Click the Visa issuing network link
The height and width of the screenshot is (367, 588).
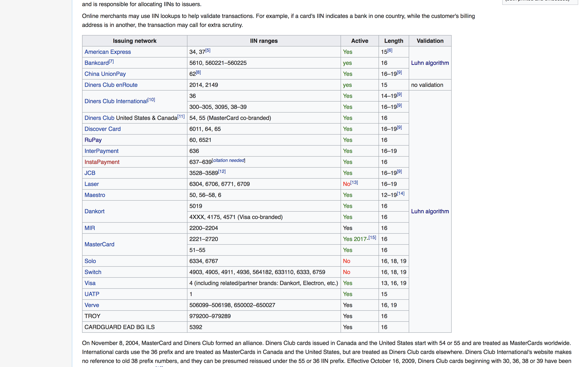[x=90, y=283]
